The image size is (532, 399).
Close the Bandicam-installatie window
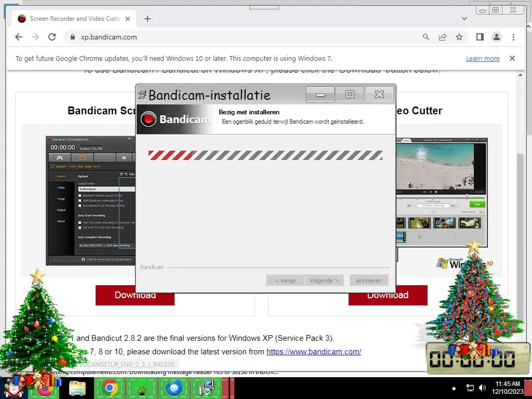pos(379,95)
